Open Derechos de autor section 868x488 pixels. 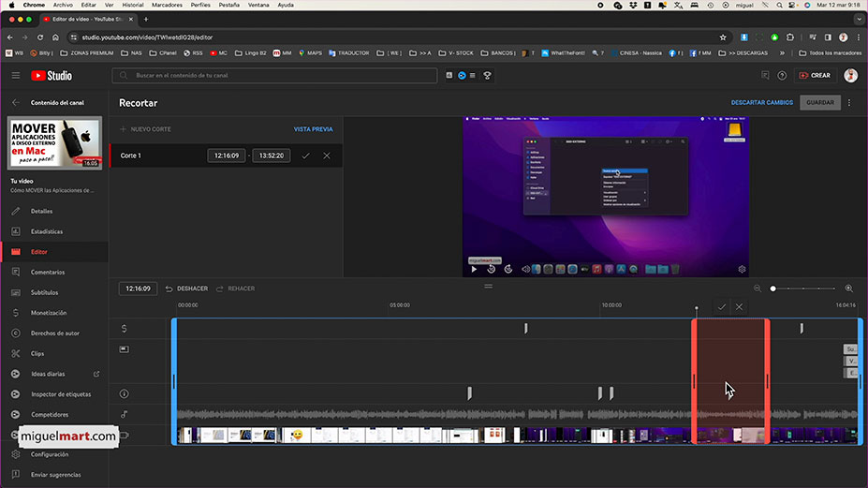click(54, 333)
